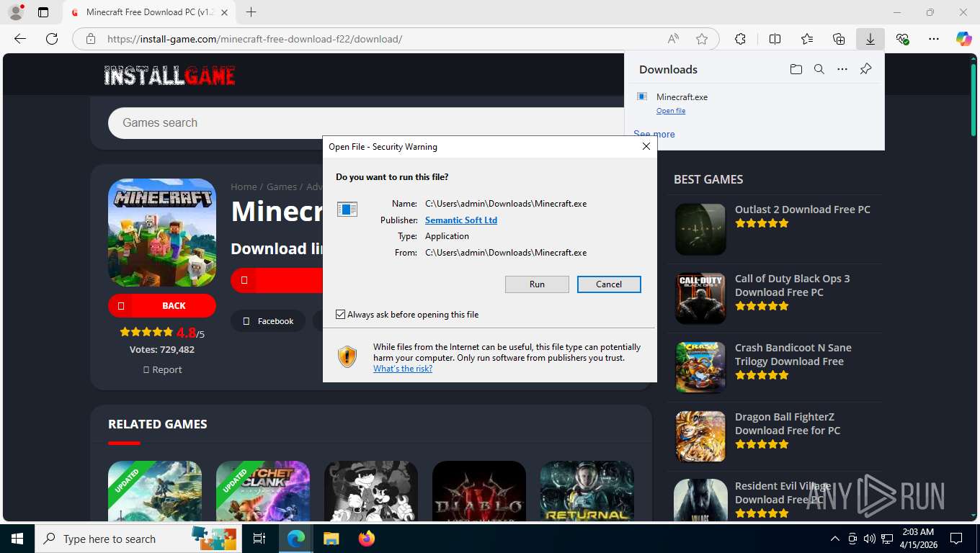Add this page to favorites star
The width and height of the screenshot is (980, 553).
point(702,39)
